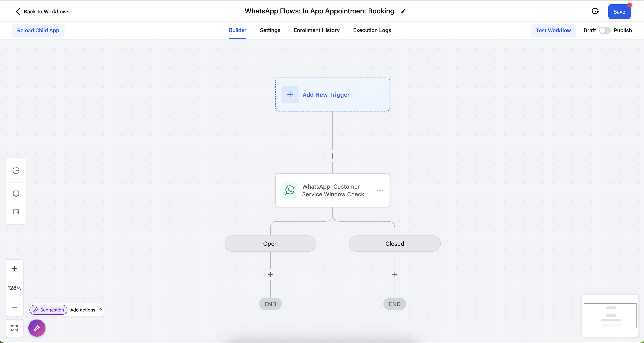
Task: Click the WhatsApp icon on action node
Action: point(290,190)
